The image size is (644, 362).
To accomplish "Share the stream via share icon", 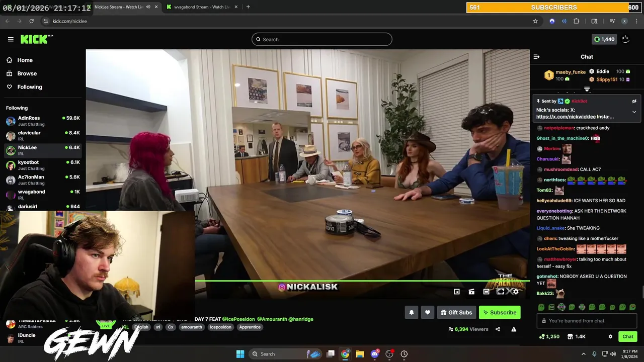I will pyautogui.click(x=498, y=329).
